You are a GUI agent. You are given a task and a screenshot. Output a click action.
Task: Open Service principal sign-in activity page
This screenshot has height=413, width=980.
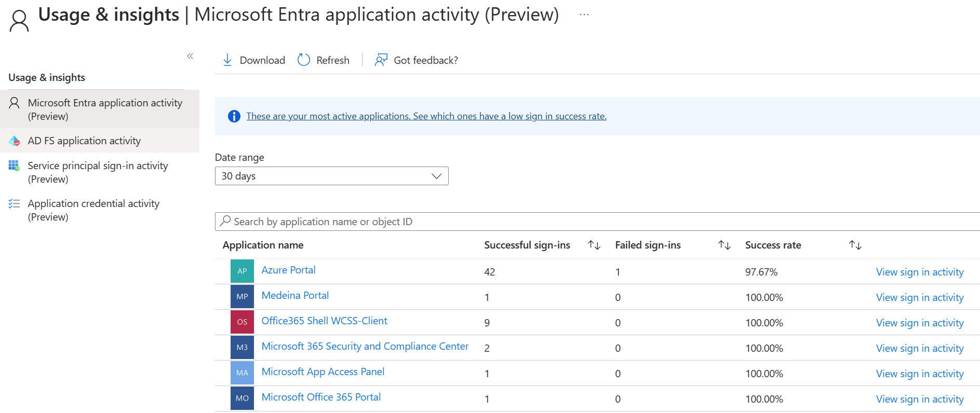point(100,172)
